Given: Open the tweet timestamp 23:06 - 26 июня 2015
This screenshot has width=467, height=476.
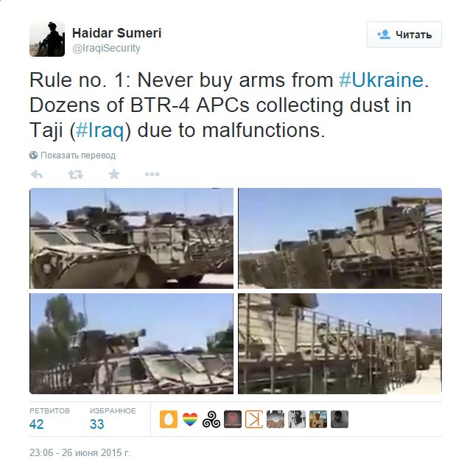Looking at the screenshot, I should tap(80, 452).
